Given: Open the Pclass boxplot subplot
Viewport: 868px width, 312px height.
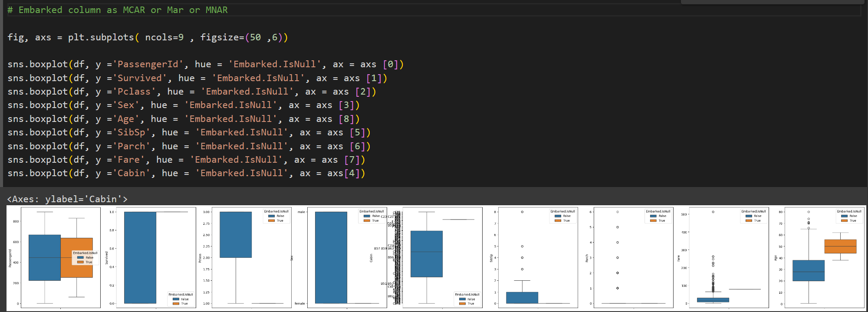Looking at the screenshot, I should (251, 258).
